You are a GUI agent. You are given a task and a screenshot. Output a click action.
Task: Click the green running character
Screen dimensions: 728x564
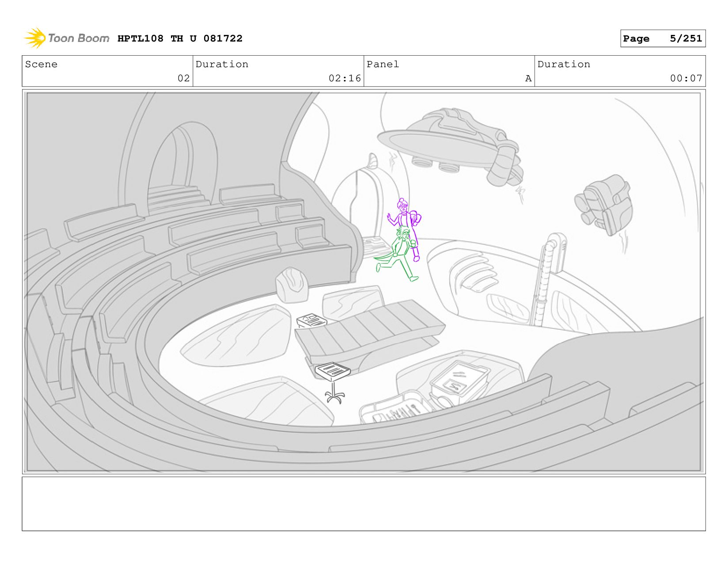[x=397, y=254]
